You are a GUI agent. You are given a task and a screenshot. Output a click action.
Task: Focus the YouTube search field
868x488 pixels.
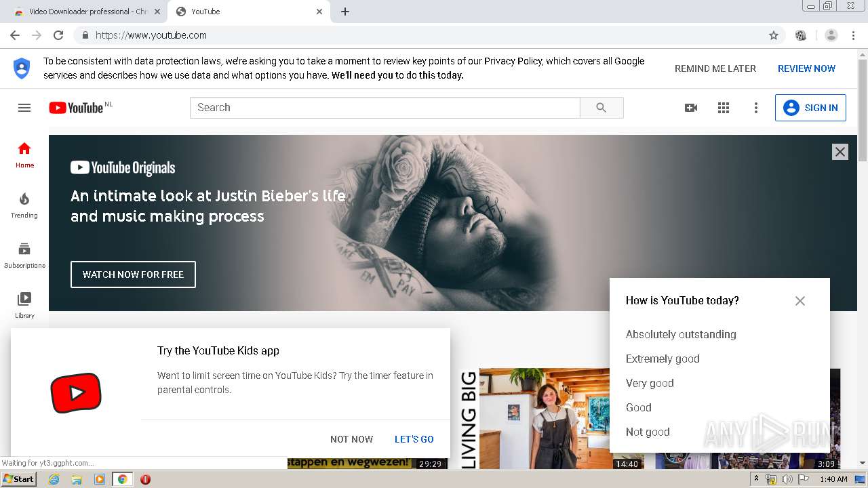coord(385,108)
